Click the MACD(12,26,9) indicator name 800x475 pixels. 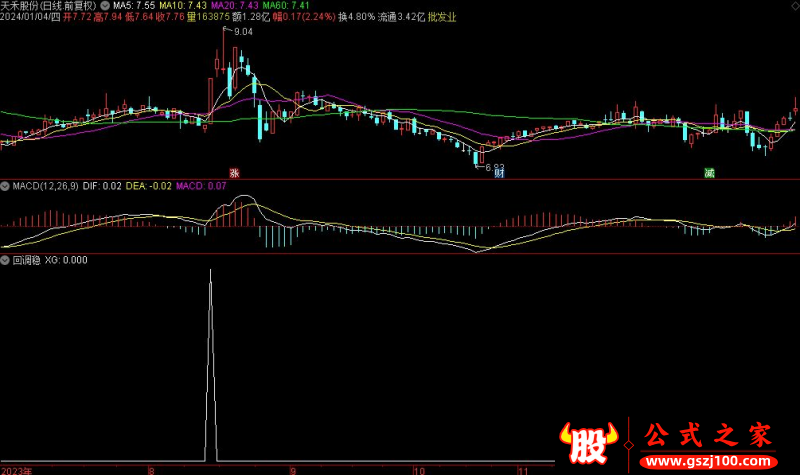pos(45,186)
